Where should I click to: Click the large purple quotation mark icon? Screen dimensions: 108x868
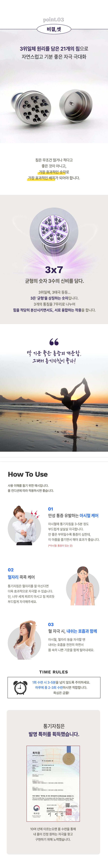point(54,342)
